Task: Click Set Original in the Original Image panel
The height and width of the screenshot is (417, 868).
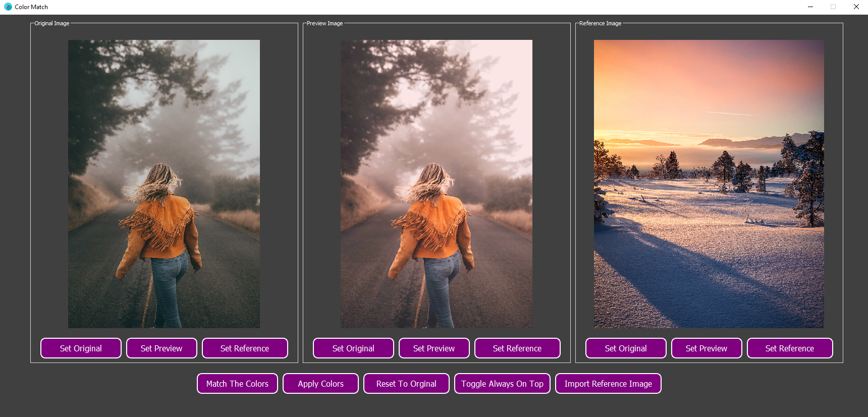Action: coord(81,348)
